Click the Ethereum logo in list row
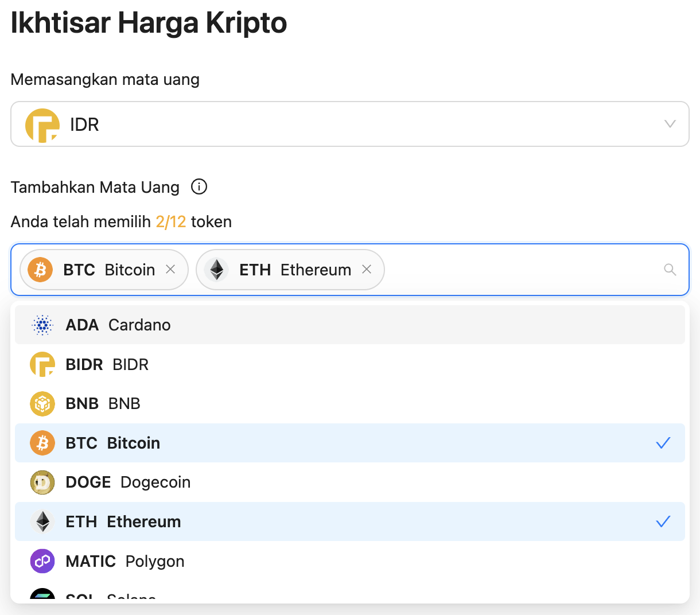Viewport: 700px width, 615px height. pos(42,521)
